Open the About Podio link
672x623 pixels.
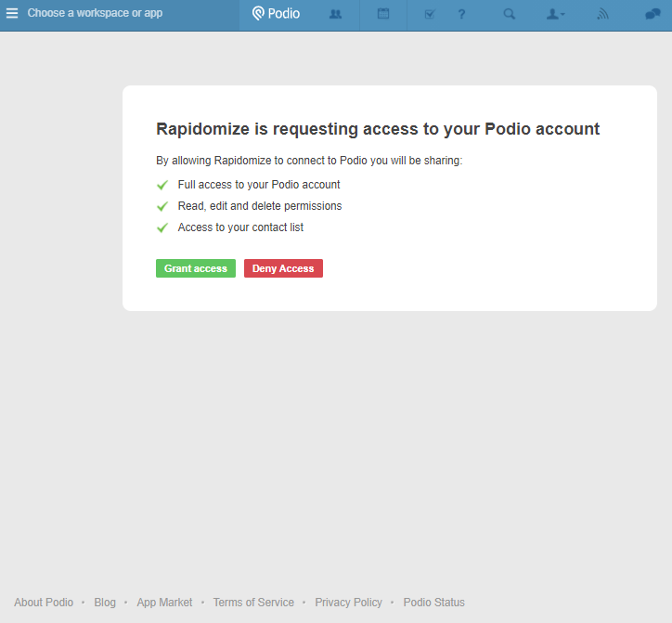[x=44, y=603]
